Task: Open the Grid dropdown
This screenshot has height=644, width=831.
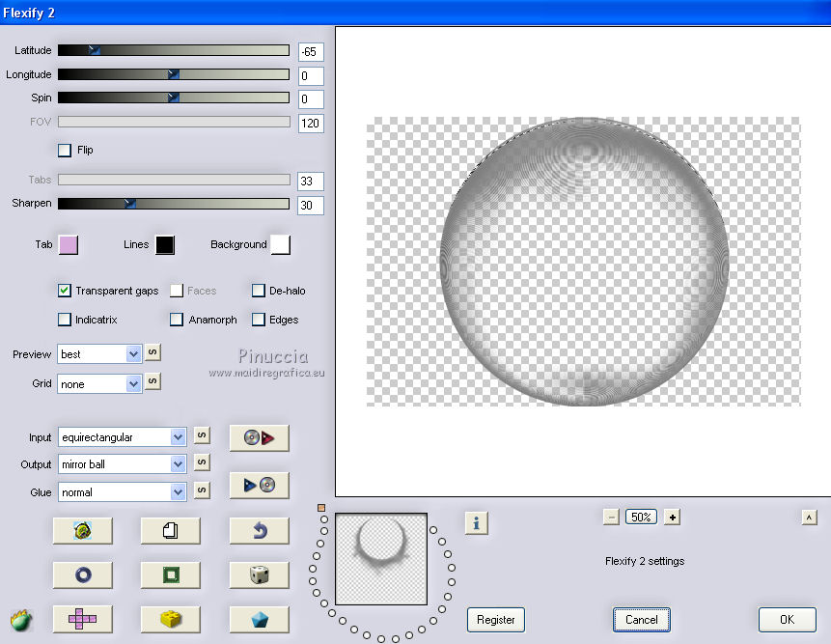Action: [99, 383]
